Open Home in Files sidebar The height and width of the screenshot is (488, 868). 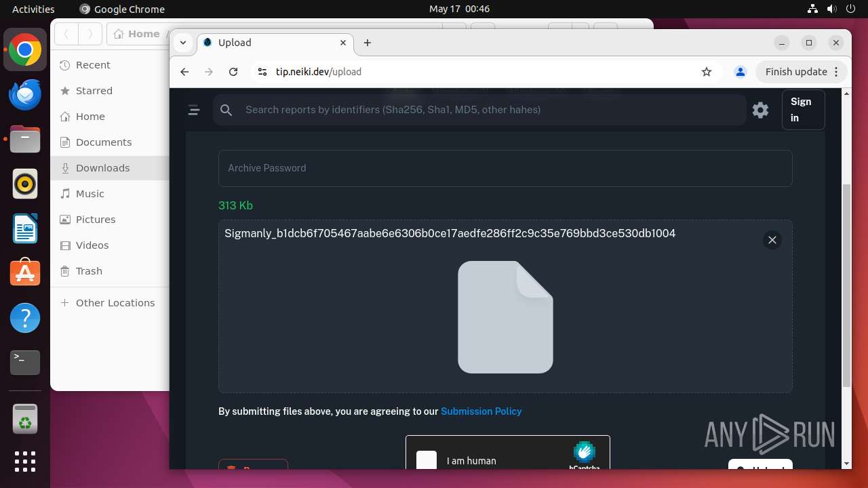coord(110,117)
